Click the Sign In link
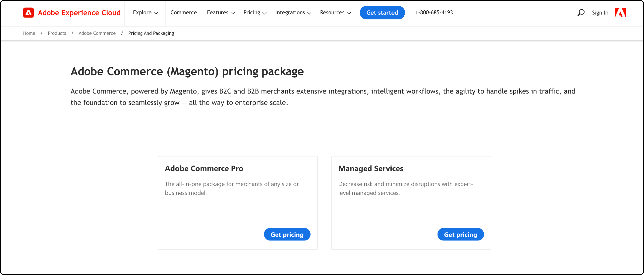This screenshot has width=644, height=275. coord(600,13)
